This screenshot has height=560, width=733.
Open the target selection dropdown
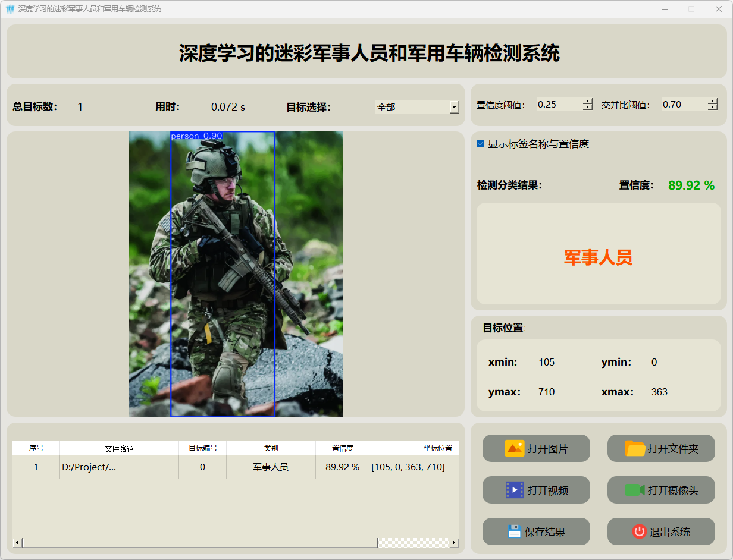pyautogui.click(x=455, y=107)
